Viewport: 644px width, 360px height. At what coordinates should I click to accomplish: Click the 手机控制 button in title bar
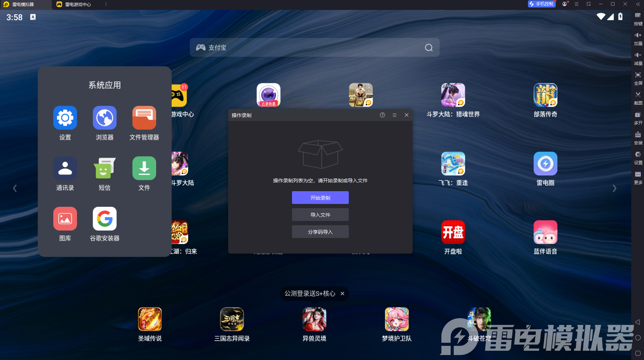click(x=541, y=4)
